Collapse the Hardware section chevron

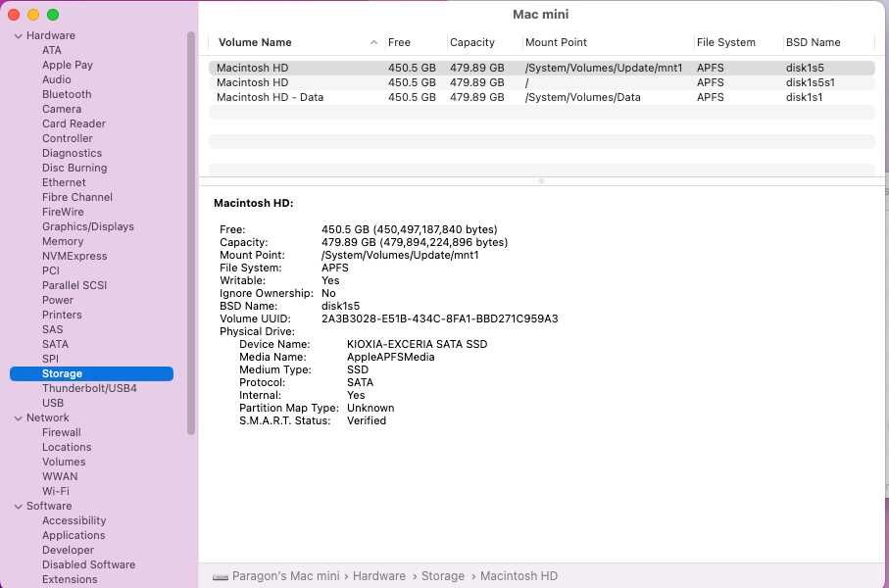[x=19, y=35]
